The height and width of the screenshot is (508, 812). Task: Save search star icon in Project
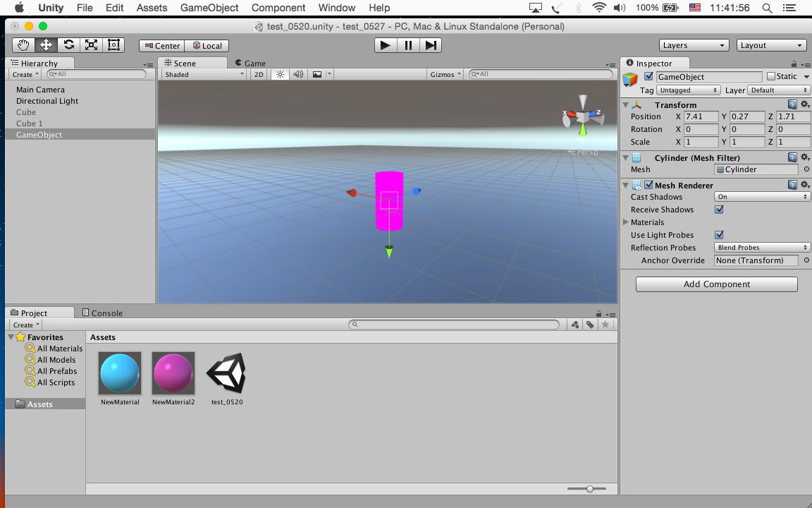[x=605, y=325]
